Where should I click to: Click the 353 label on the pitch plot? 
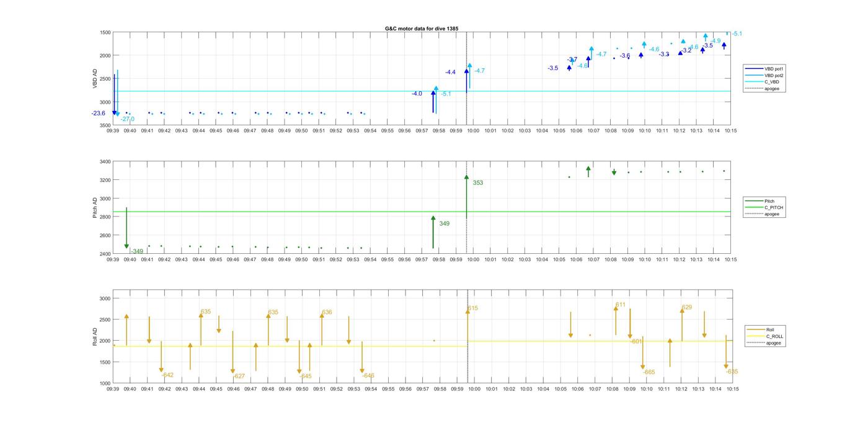coord(477,183)
